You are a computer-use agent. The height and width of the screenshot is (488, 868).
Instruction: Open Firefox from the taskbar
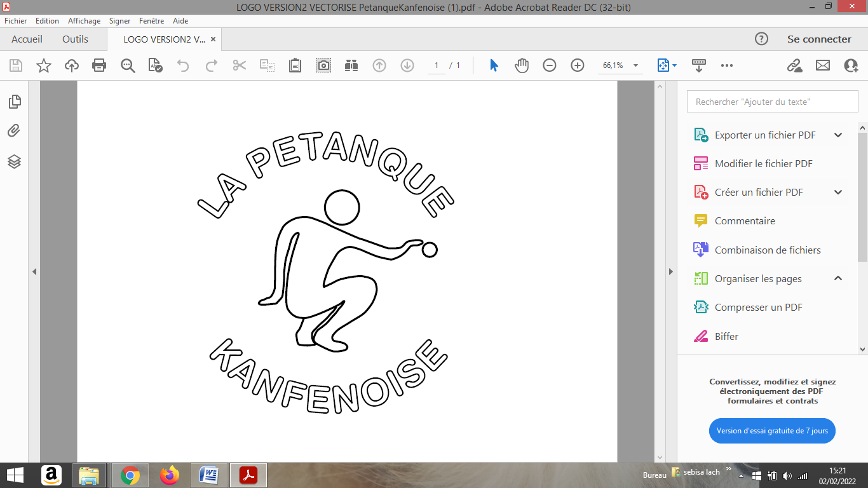pyautogui.click(x=170, y=475)
